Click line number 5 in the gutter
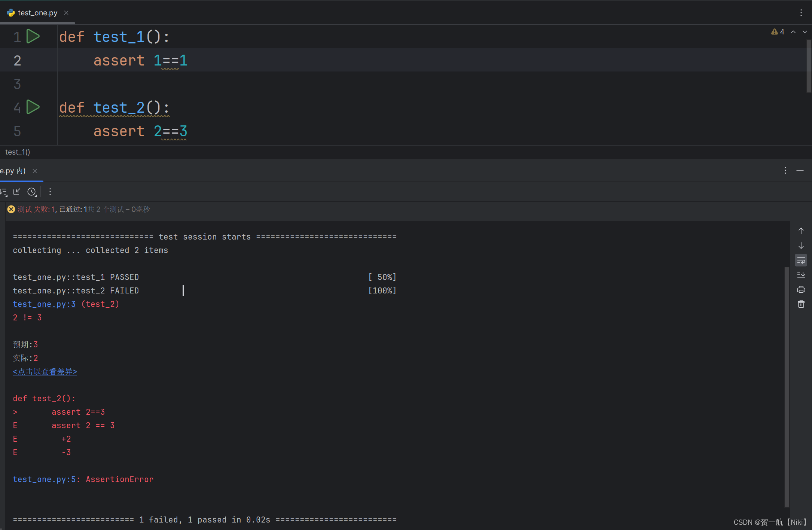This screenshot has height=530, width=812. [17, 131]
